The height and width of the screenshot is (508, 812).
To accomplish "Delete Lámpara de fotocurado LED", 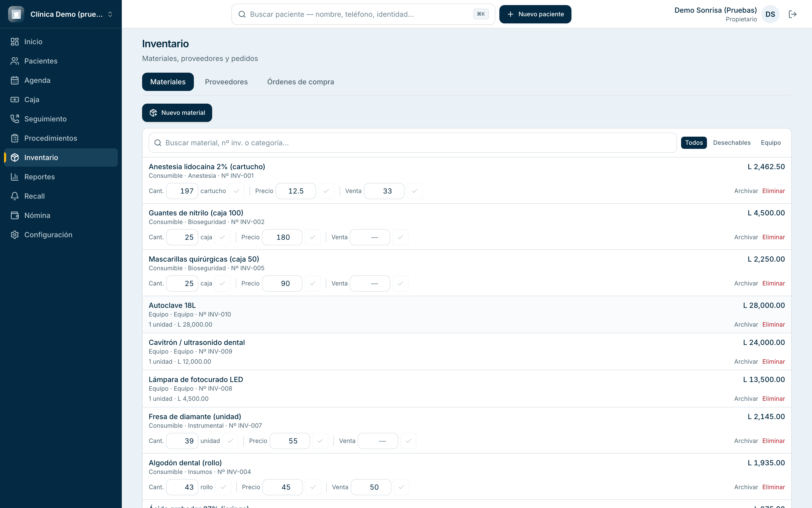I will tap(773, 399).
